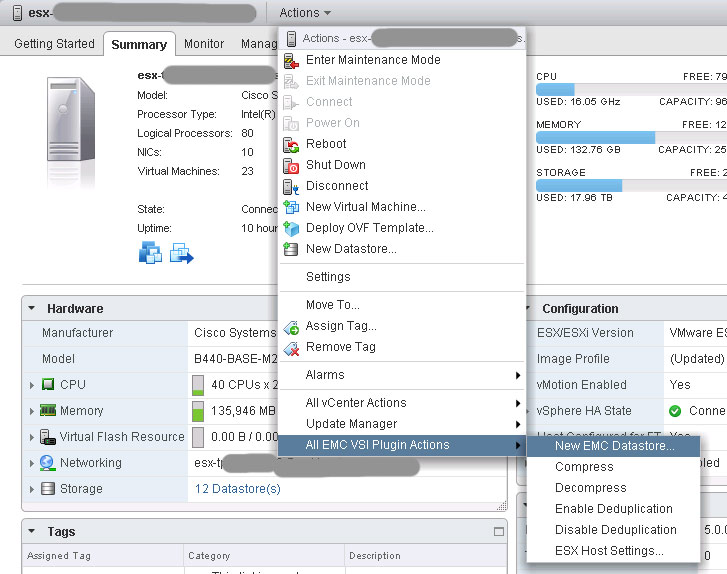Click the Reboot host icon
The height and width of the screenshot is (574, 727).
(291, 145)
